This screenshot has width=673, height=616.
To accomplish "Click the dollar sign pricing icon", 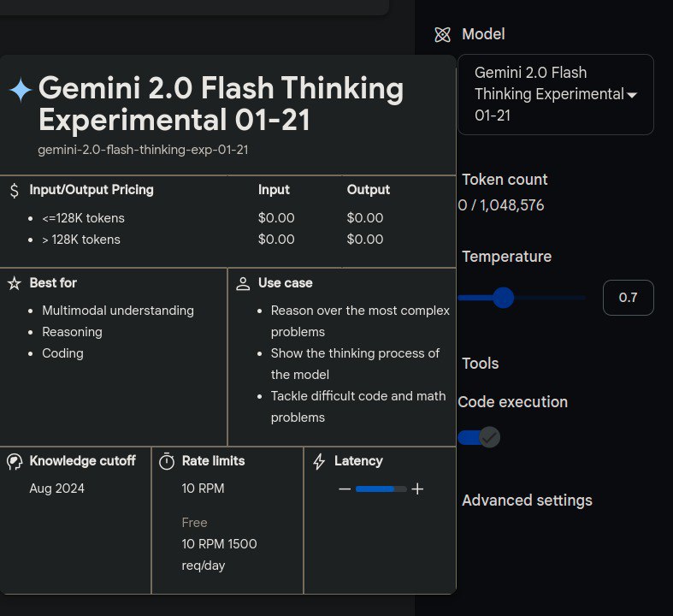I will pyautogui.click(x=14, y=190).
